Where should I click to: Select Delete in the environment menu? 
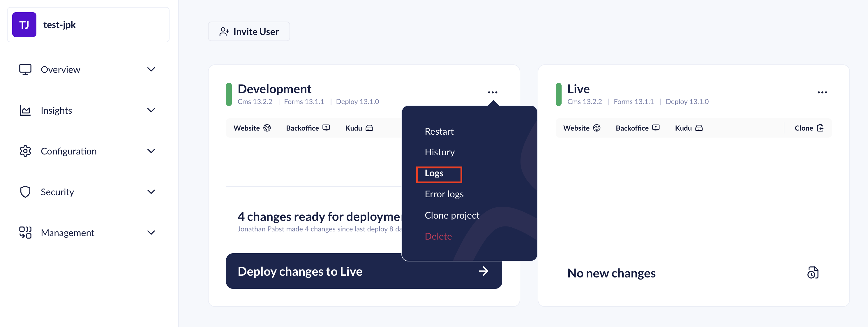click(x=438, y=236)
